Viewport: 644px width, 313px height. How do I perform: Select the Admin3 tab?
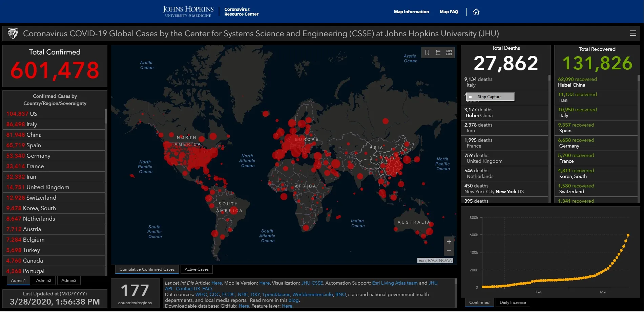pos(69,281)
